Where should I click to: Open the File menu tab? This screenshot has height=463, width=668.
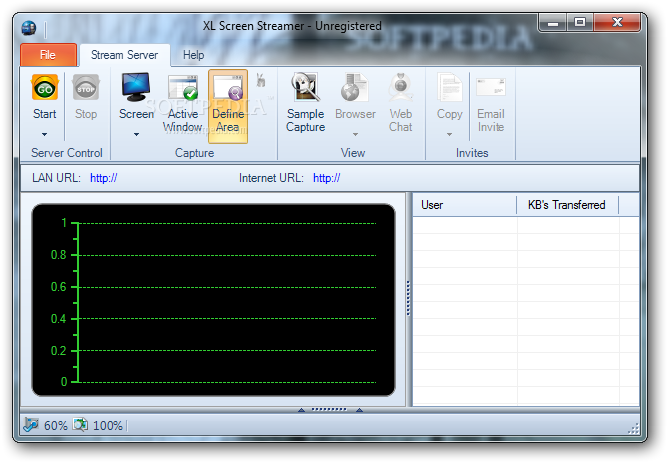tap(48, 55)
